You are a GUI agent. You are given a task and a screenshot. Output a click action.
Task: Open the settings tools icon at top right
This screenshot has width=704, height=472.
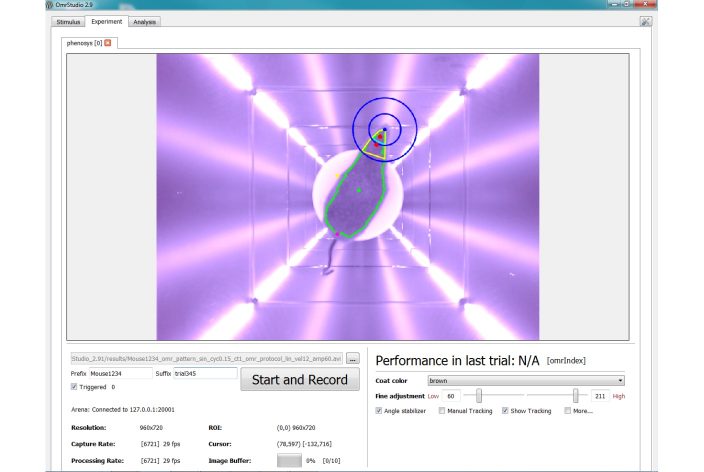pyautogui.click(x=645, y=22)
